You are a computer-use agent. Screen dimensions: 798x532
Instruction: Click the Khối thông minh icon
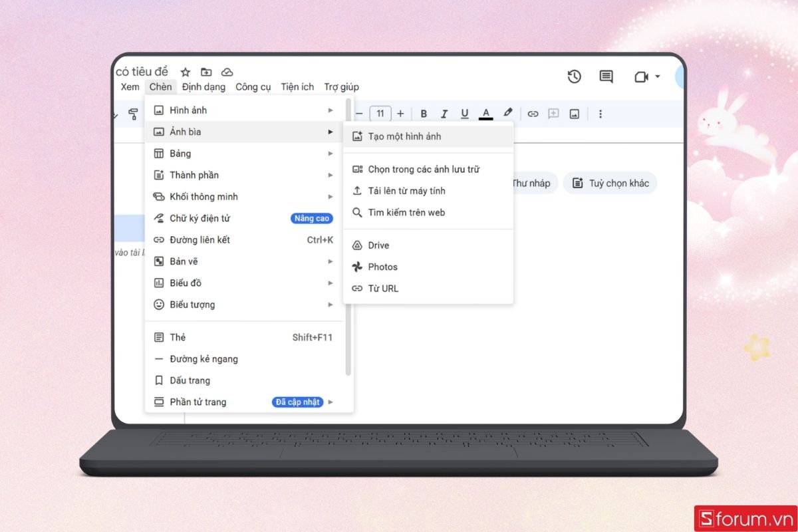tap(158, 196)
